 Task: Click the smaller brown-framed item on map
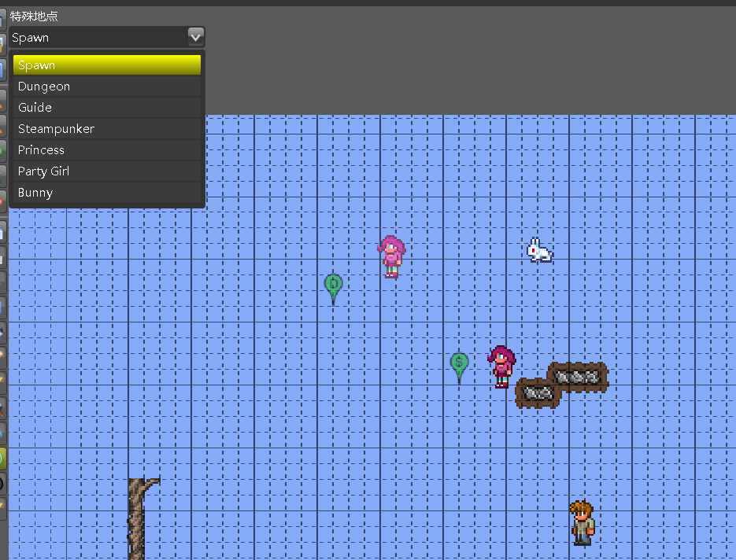coord(538,392)
